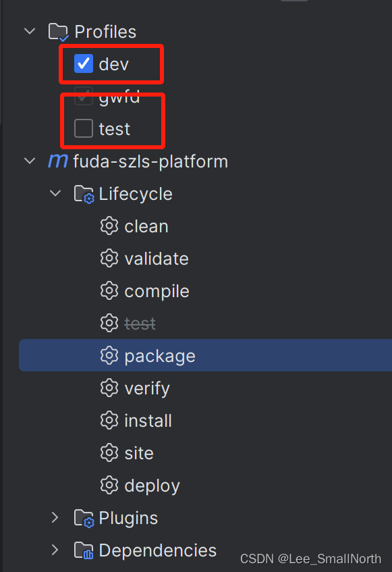Click the site goal gear icon

pos(109,452)
